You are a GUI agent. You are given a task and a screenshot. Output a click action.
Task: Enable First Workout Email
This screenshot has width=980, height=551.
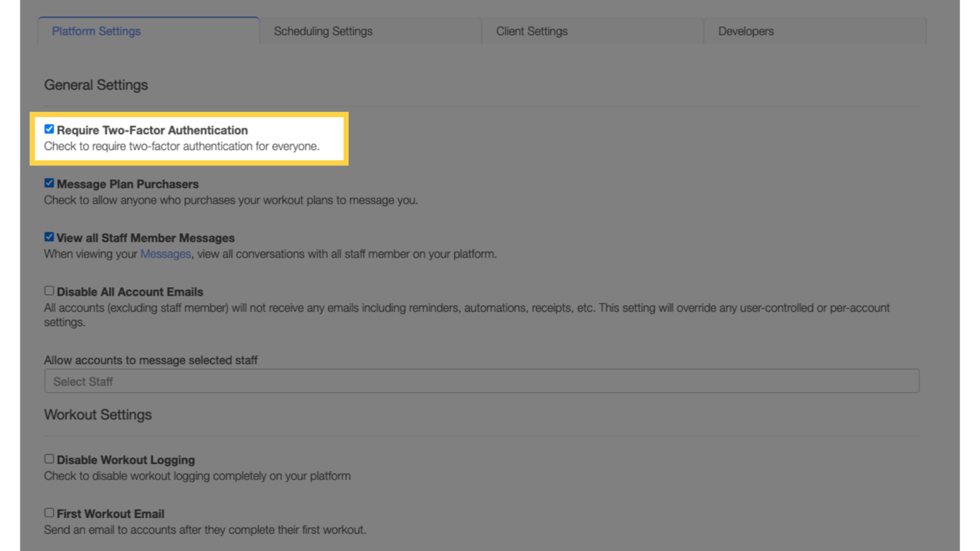(49, 512)
